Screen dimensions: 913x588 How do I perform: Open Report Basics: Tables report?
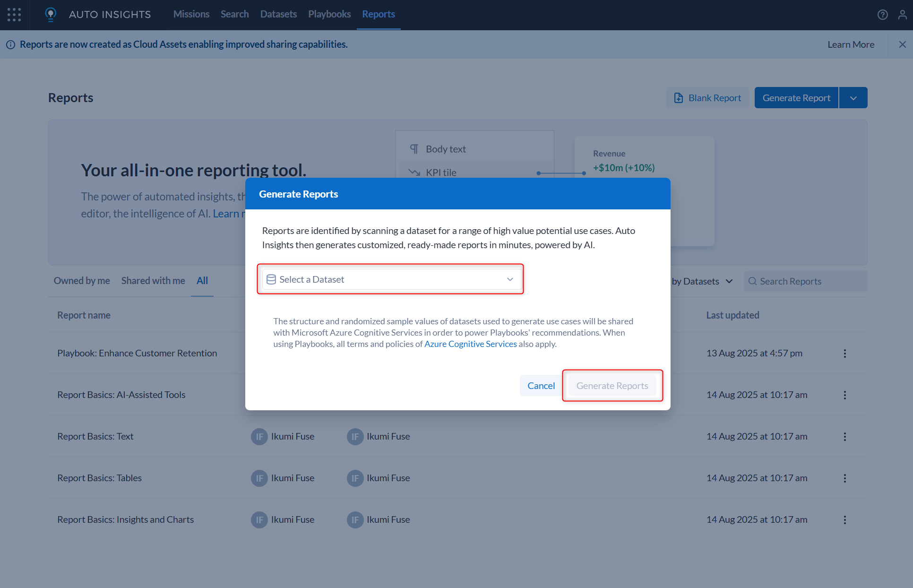(x=99, y=478)
